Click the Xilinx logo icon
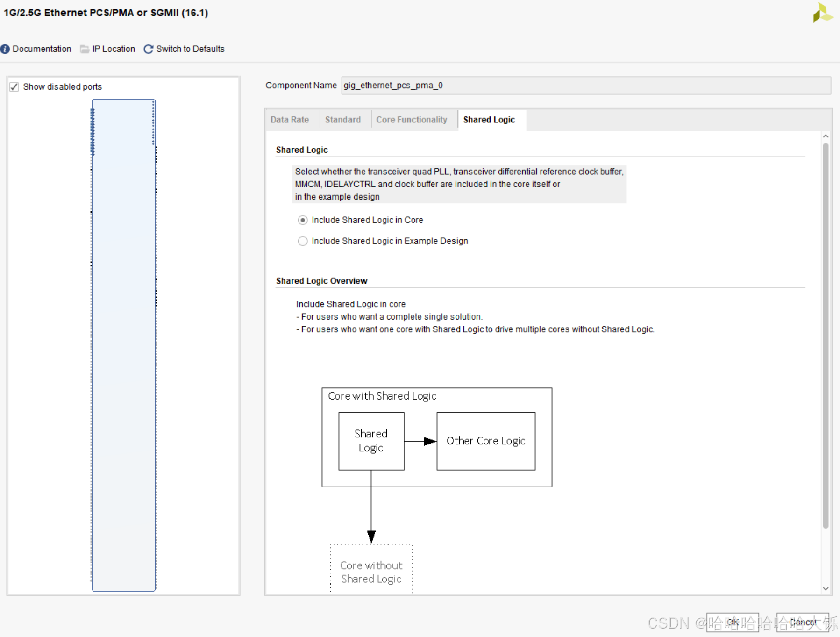The image size is (840, 637). pos(823,13)
